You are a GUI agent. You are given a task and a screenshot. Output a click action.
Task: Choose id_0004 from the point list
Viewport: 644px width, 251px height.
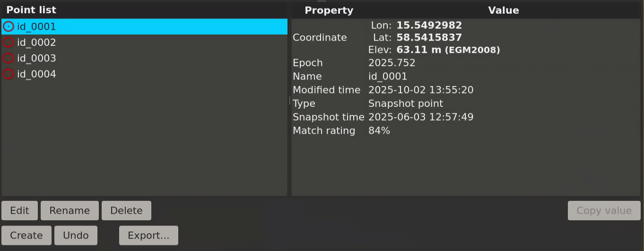tap(37, 74)
